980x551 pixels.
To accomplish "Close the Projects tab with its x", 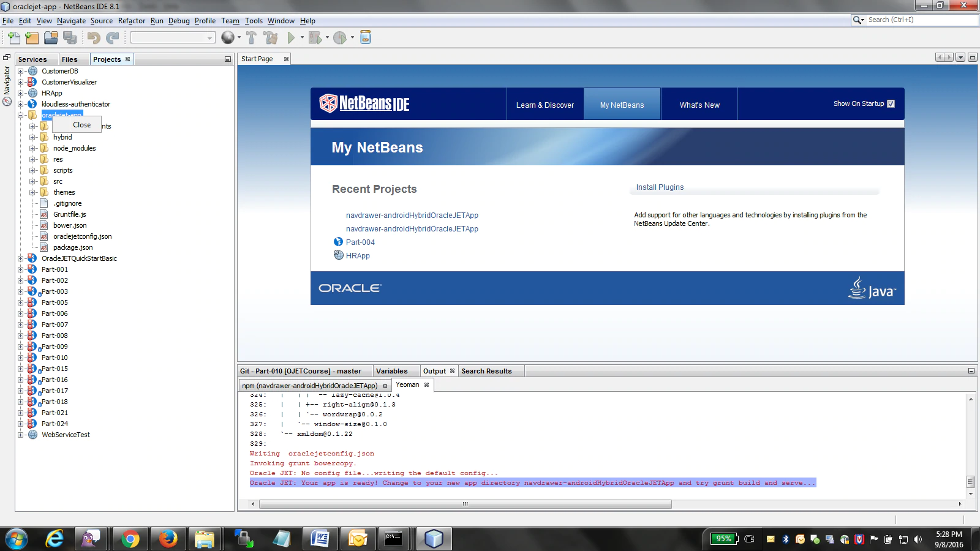I will coord(127,59).
